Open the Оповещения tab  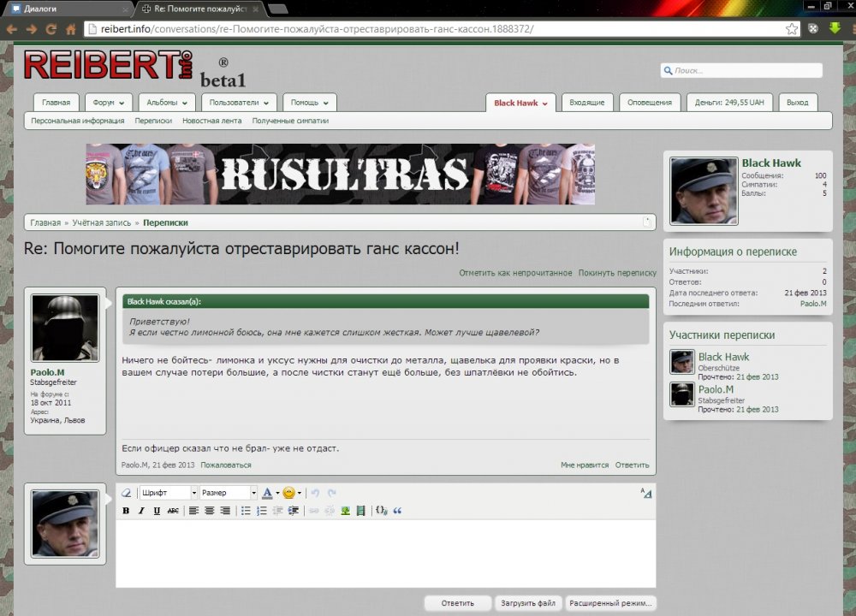[x=650, y=103]
